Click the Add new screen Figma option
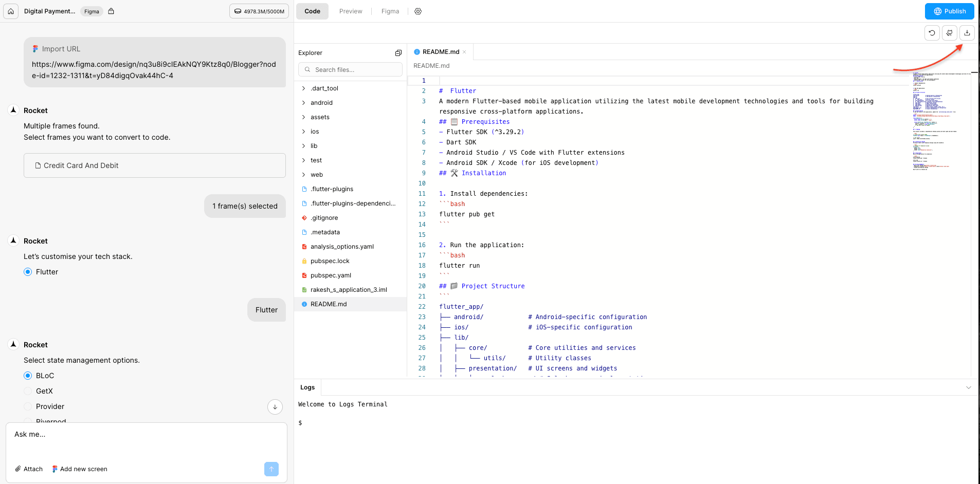Screen dimensions: 980x484 [x=80, y=469]
